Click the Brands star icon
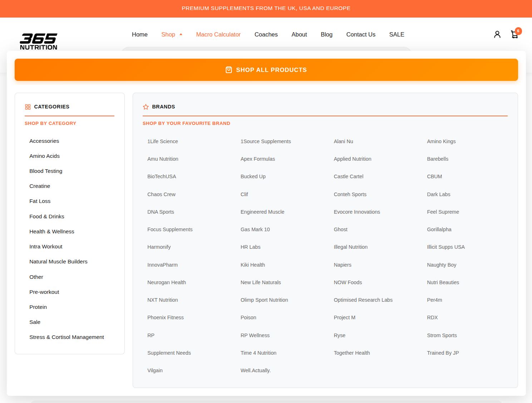The width and height of the screenshot is (532, 403). pyautogui.click(x=146, y=107)
